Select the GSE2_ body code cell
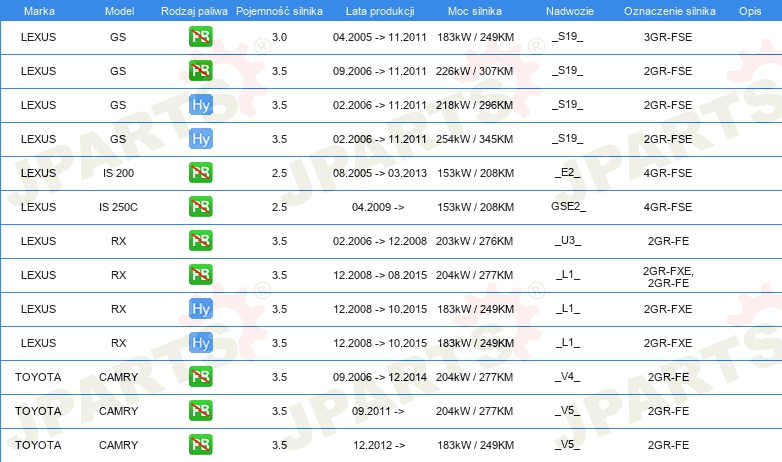Viewport: 782px width, 462px height. pyautogui.click(x=569, y=207)
